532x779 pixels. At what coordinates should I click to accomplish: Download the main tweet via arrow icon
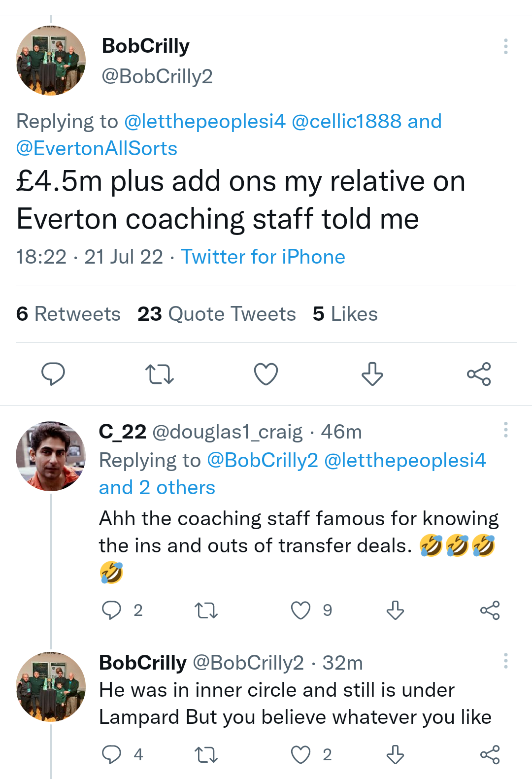click(372, 374)
